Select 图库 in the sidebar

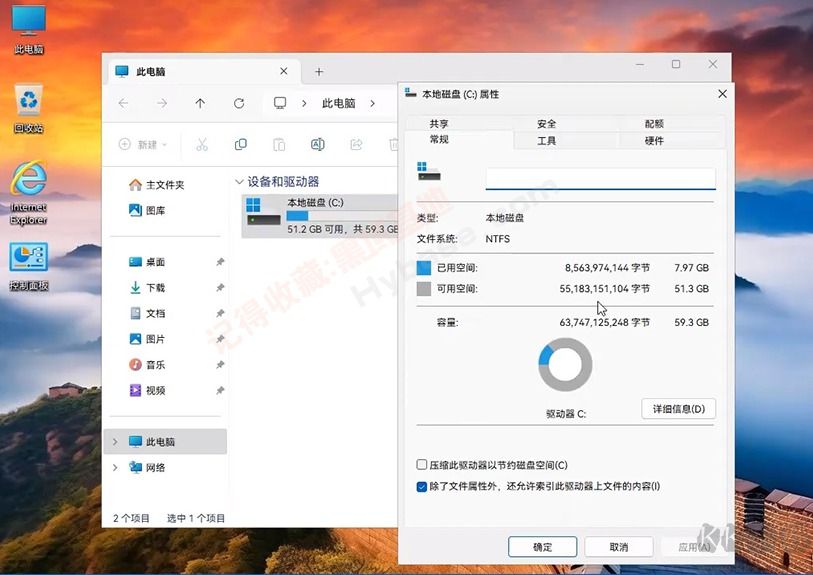pyautogui.click(x=147, y=210)
